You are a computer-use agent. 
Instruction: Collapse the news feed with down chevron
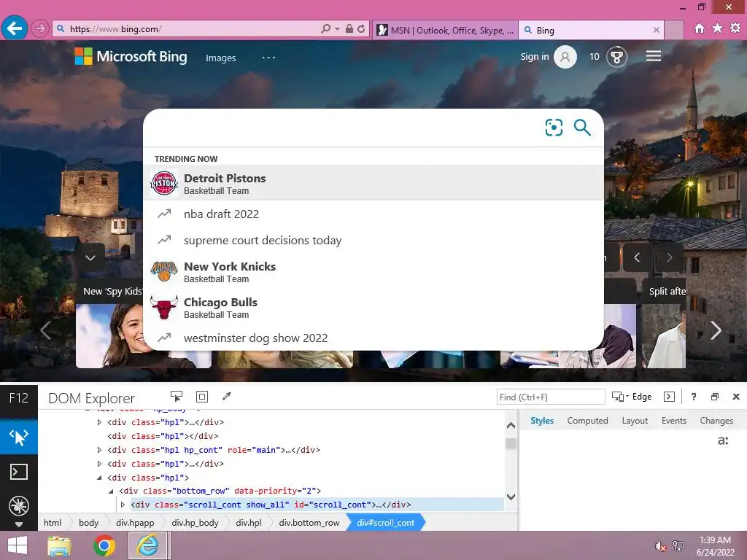(90, 257)
